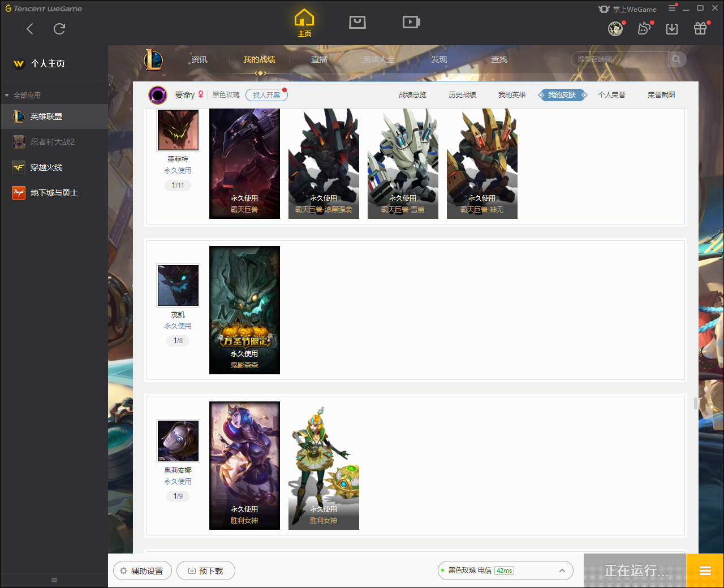724x588 pixels.
Task: Click the 1/9 skin count badge
Action: pos(178,496)
